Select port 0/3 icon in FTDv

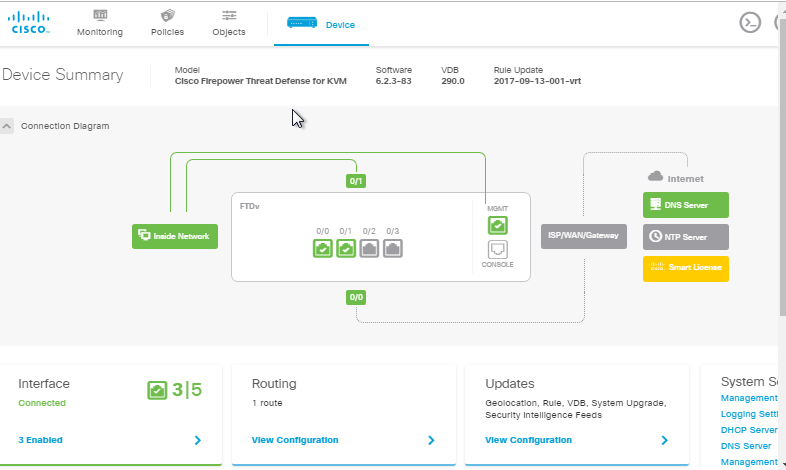pos(392,249)
